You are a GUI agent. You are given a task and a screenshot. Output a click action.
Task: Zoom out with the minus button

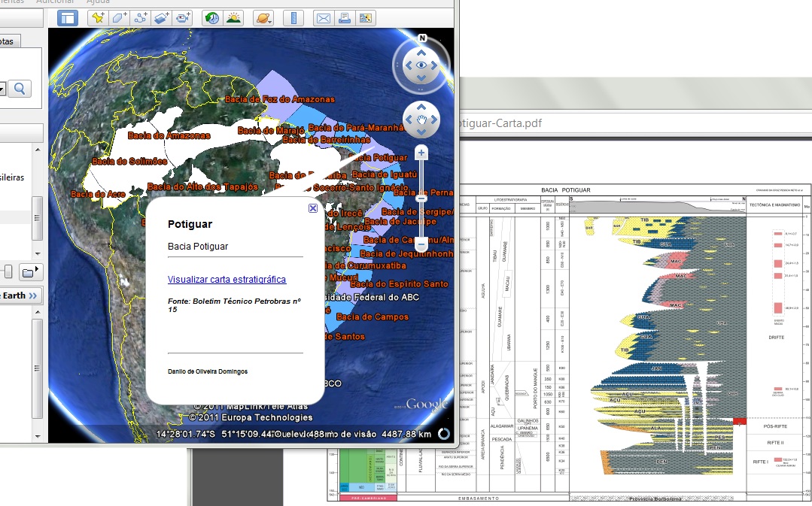(x=421, y=244)
